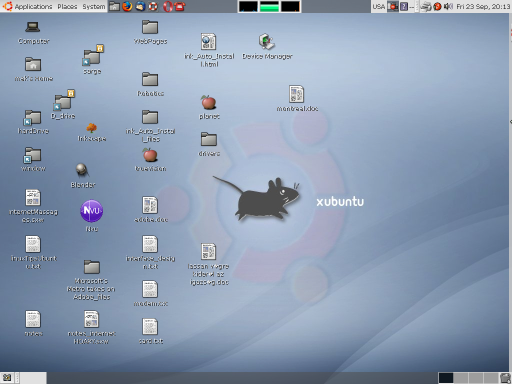
Task: Click the volume speaker icon
Action: point(448,6)
